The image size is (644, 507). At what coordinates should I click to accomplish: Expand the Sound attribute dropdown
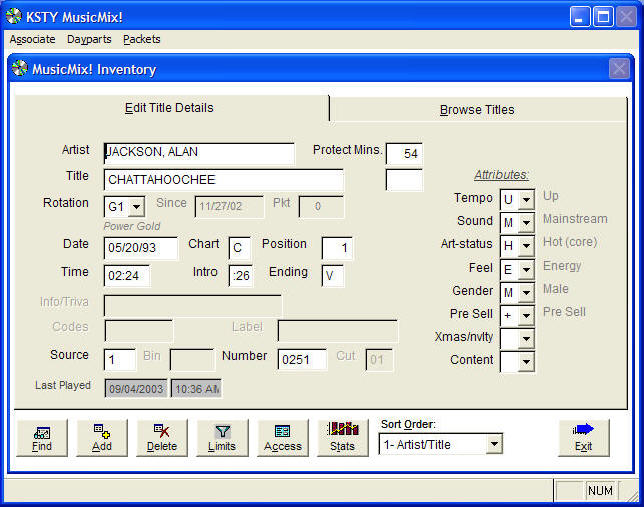[x=526, y=223]
